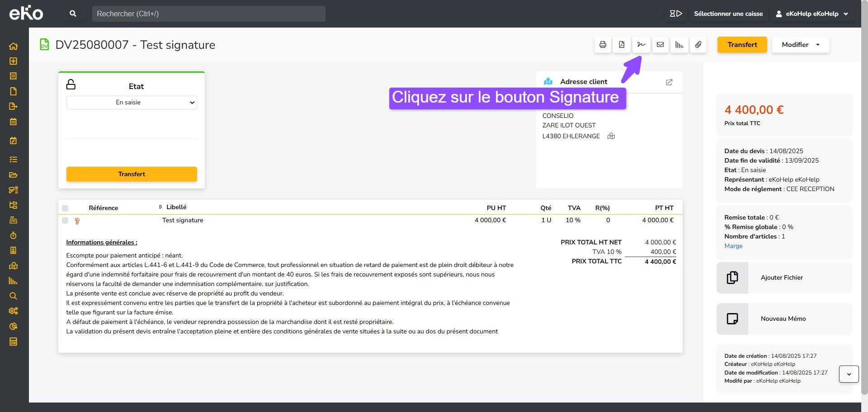Click the paperclip attachment icon
868x412 pixels.
coord(698,45)
